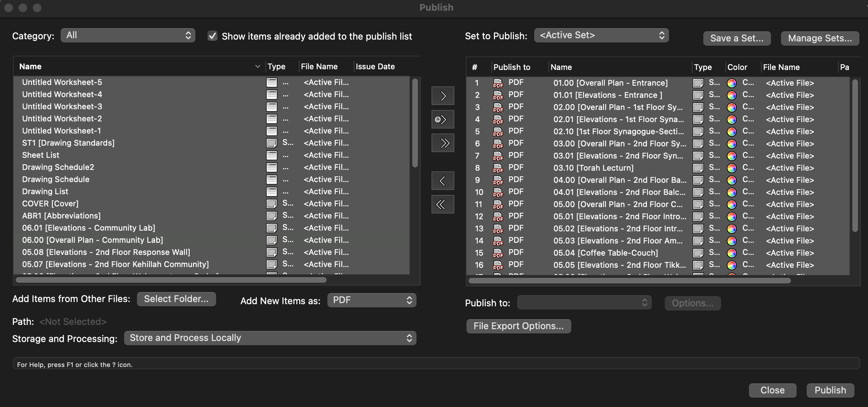The image size is (868, 407).
Task: Click the PDF format icon beside item 01.00
Action: point(498,83)
